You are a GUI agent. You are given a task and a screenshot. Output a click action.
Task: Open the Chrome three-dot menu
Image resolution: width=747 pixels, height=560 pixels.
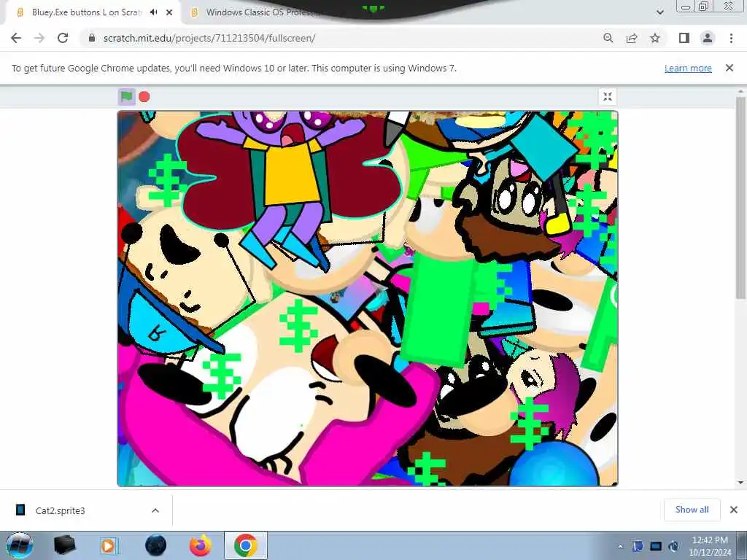731,38
